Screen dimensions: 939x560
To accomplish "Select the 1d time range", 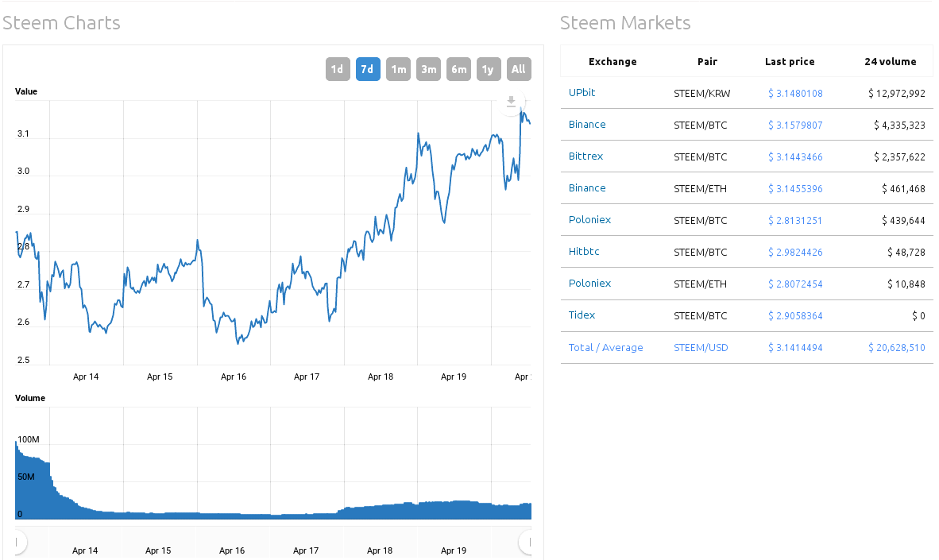I will click(x=338, y=69).
